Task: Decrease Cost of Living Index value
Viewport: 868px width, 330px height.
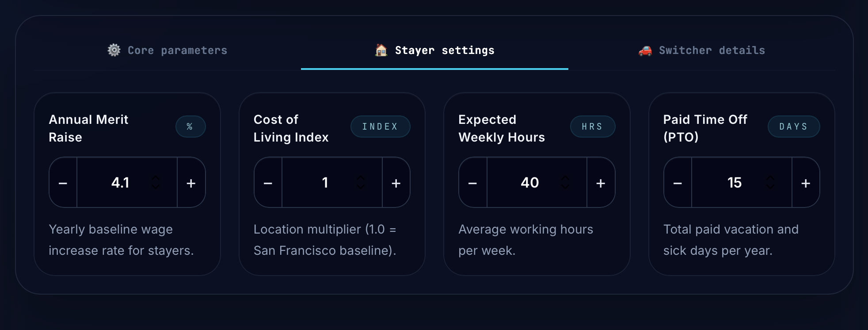Action: point(268,183)
